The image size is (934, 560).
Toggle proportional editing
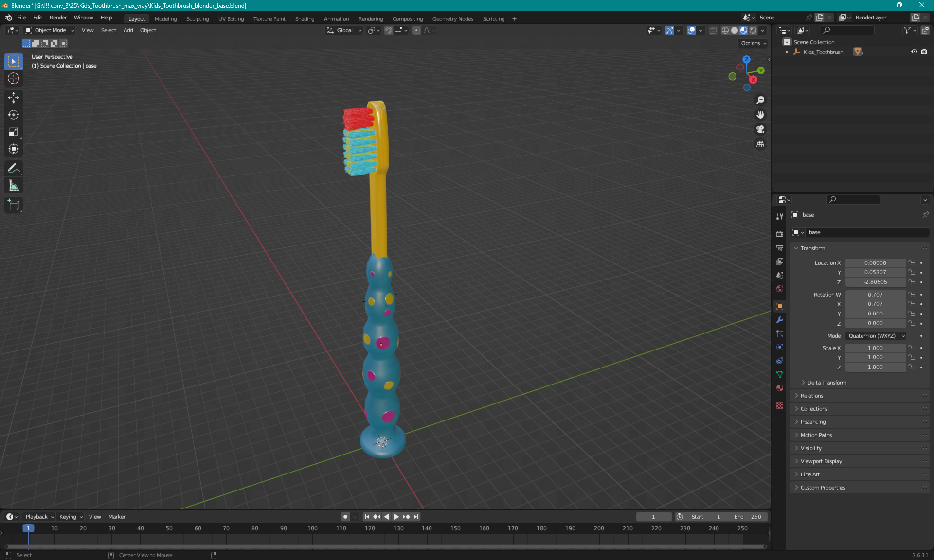click(x=416, y=30)
